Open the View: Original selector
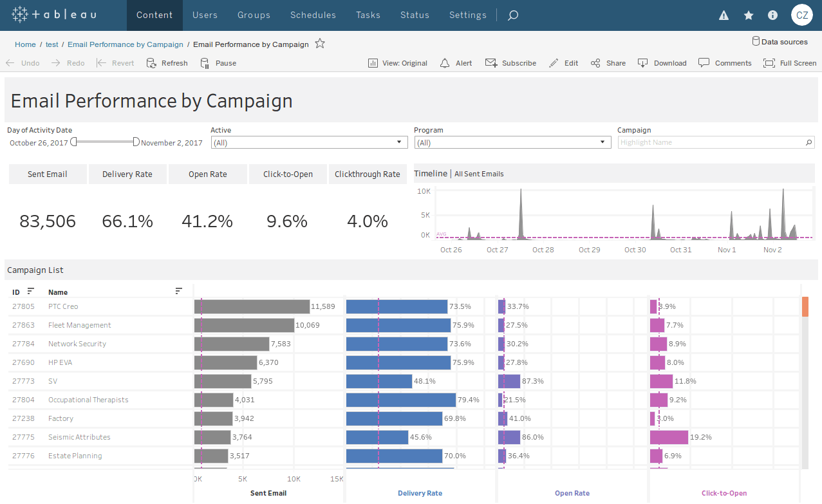822x504 pixels. (397, 62)
